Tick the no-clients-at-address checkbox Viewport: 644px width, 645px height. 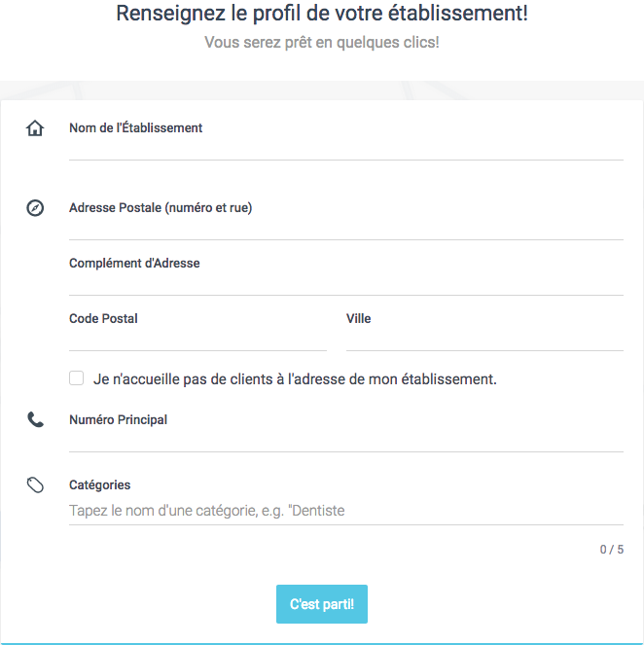point(76,378)
